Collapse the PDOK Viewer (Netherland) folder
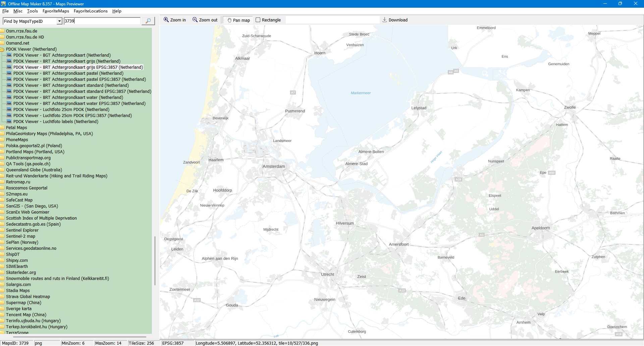Screen dimensions: 644x346 point(2,49)
